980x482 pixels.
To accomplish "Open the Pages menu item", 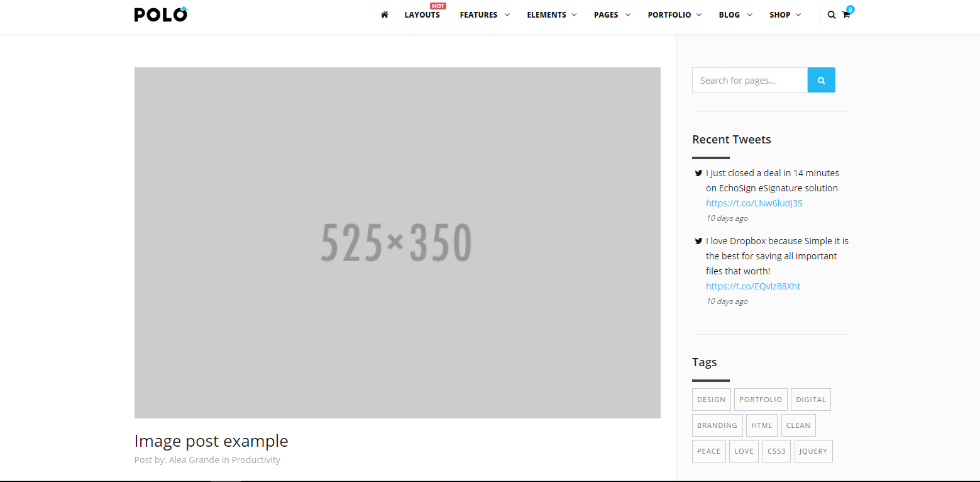I will 612,14.
